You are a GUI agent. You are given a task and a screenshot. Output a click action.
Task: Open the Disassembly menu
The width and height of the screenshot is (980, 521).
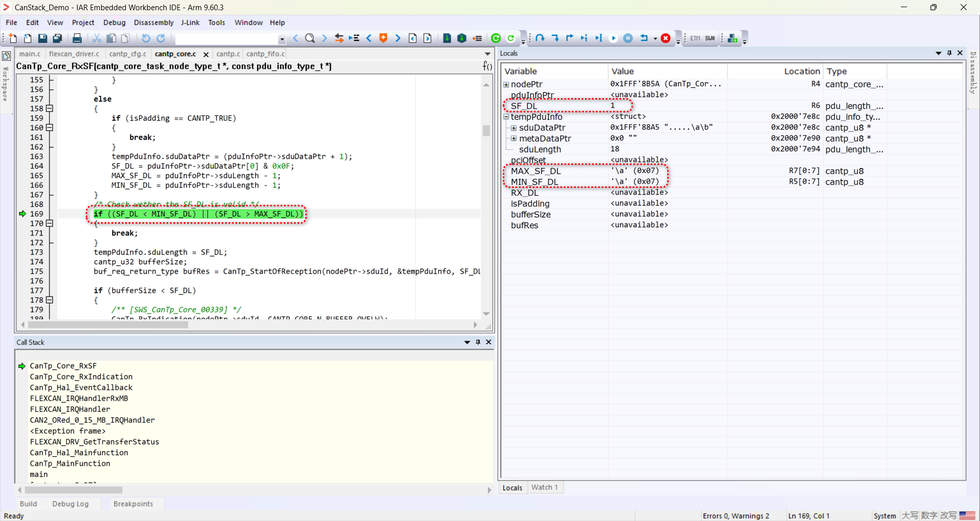(154, 22)
